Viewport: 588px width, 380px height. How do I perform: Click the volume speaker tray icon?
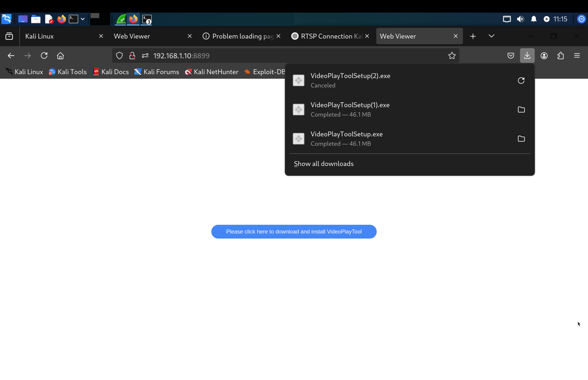520,19
